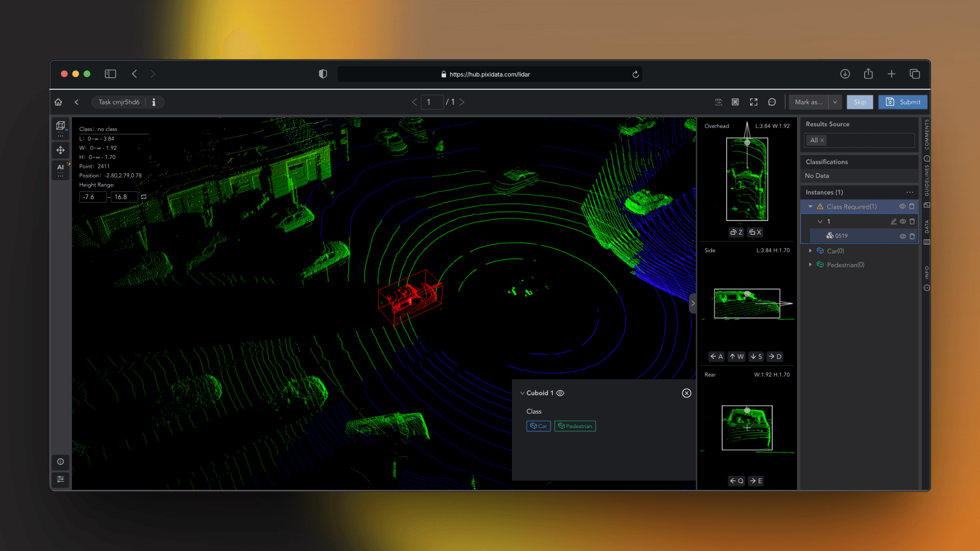Collapse the Cuboid 1 section
The width and height of the screenshot is (980, 551).
(x=522, y=393)
